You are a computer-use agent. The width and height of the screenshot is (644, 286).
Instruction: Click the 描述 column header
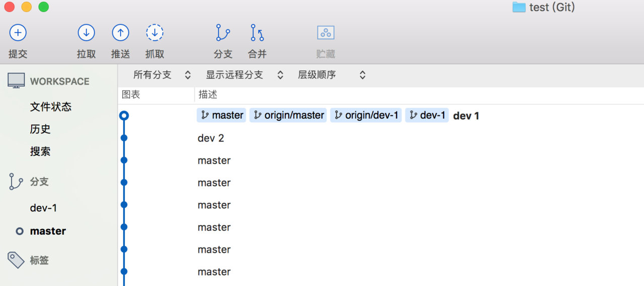208,95
